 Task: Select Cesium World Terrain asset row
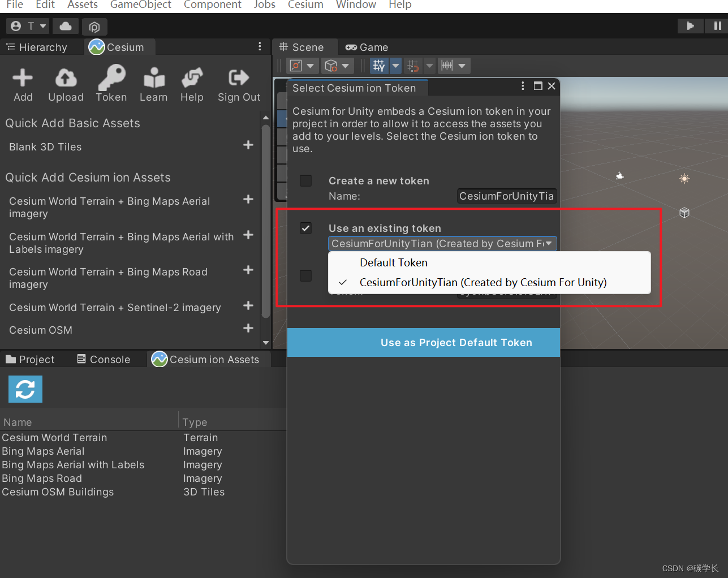[143, 438]
